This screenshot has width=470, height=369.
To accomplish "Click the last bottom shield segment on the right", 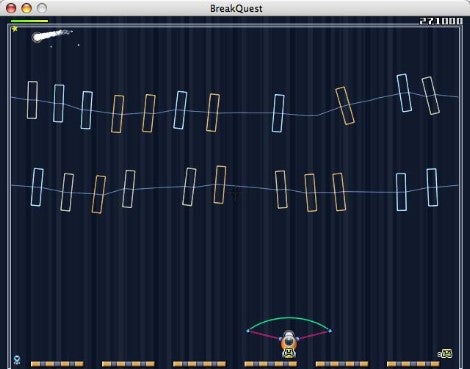I will click(413, 364).
